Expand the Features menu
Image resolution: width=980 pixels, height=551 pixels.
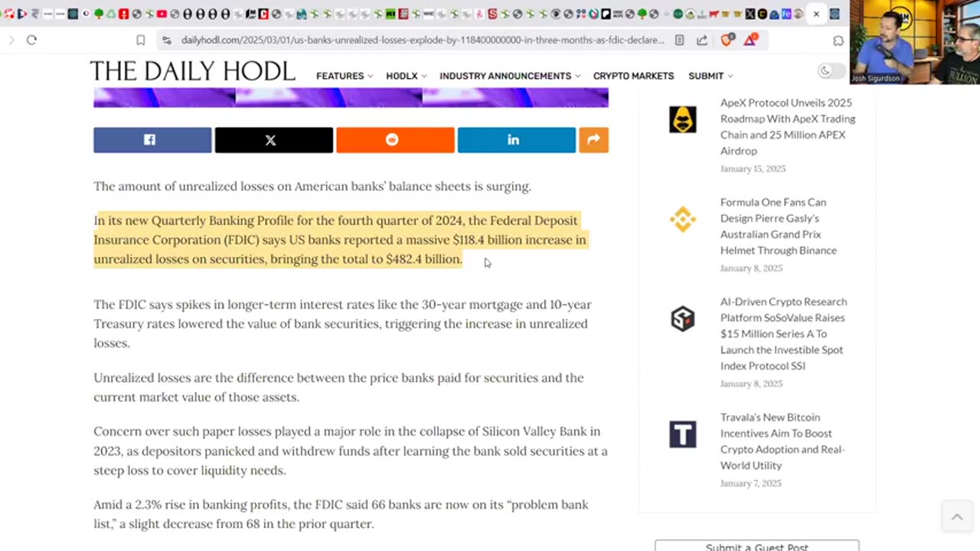pyautogui.click(x=345, y=76)
